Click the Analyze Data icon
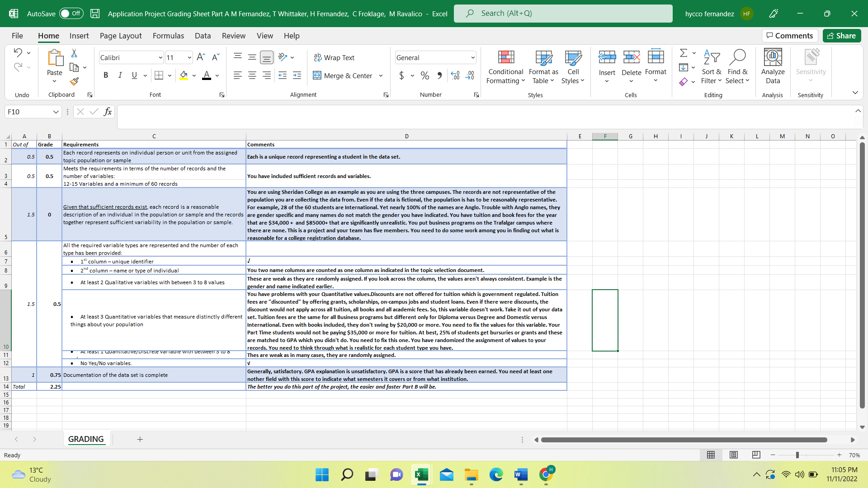 [x=772, y=63]
